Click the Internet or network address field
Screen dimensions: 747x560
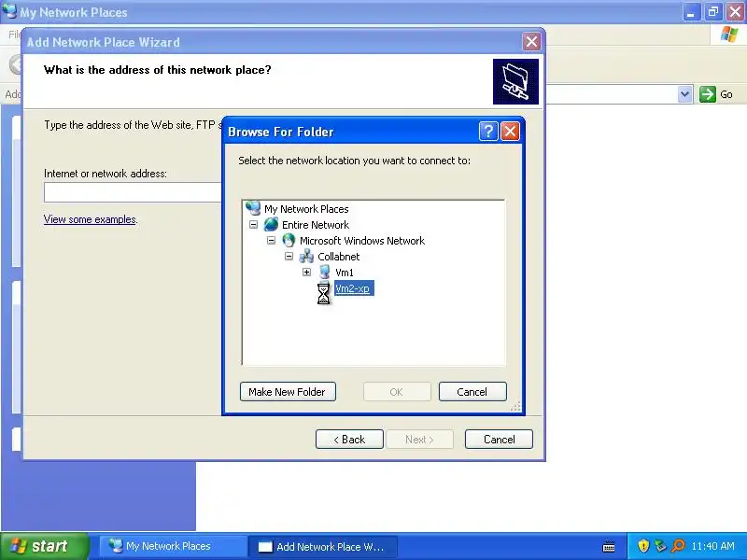[x=133, y=192]
